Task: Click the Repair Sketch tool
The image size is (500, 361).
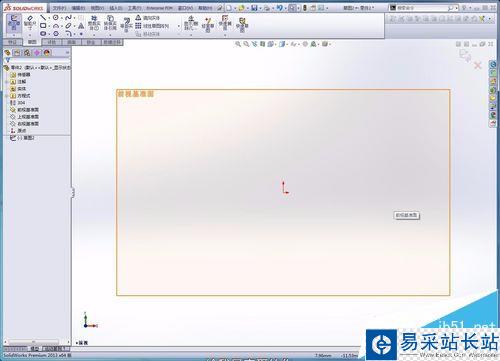Action: [208, 25]
